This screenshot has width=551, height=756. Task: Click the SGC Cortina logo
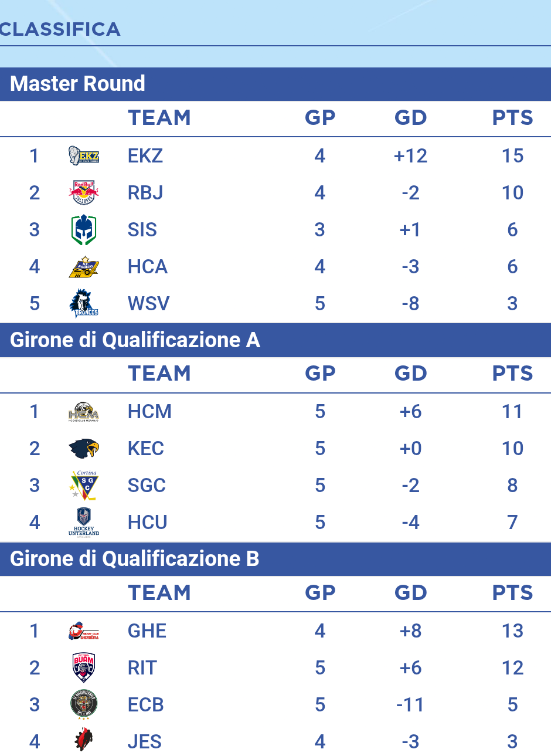pos(83,486)
